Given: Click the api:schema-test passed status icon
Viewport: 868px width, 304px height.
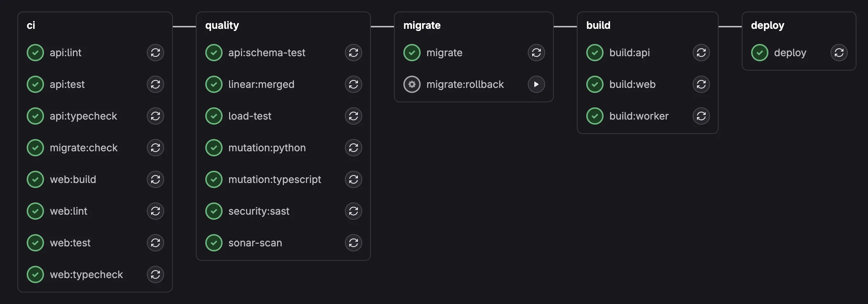Looking at the screenshot, I should point(214,53).
